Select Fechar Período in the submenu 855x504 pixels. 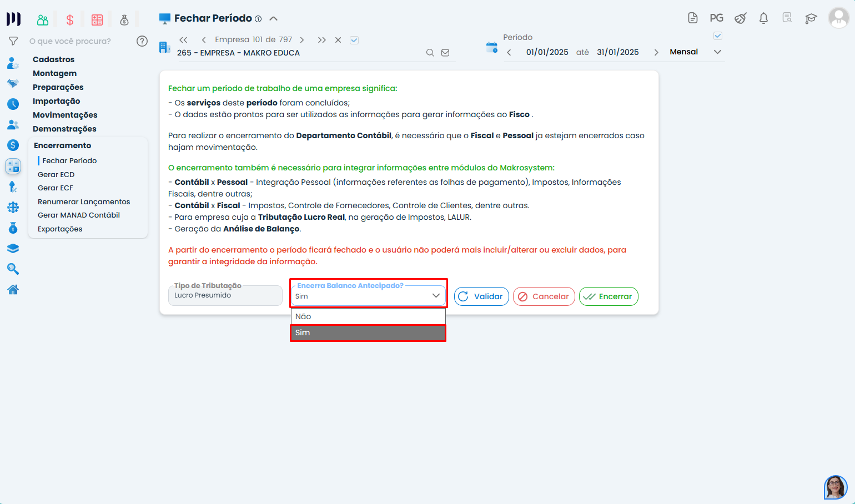(69, 160)
